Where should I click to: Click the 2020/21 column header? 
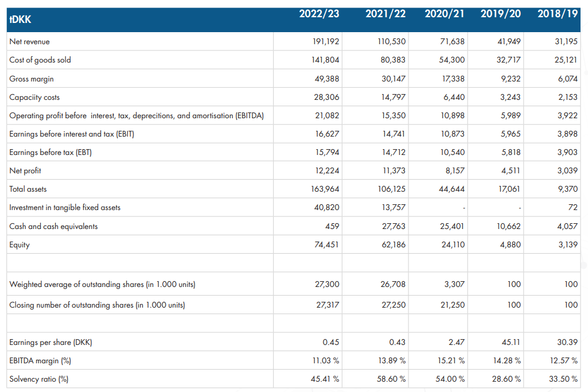coord(445,14)
